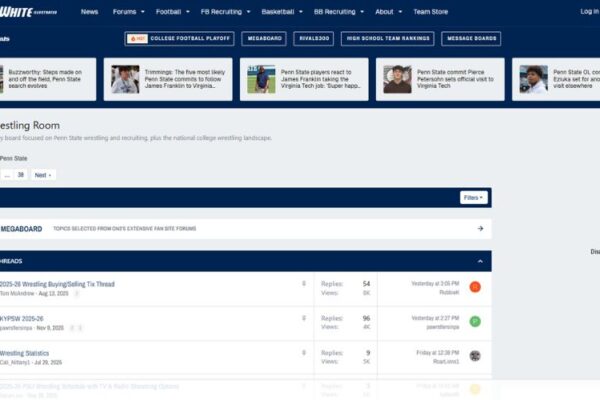The height and width of the screenshot is (400, 600).
Task: Open the News menu item
Action: click(x=89, y=12)
